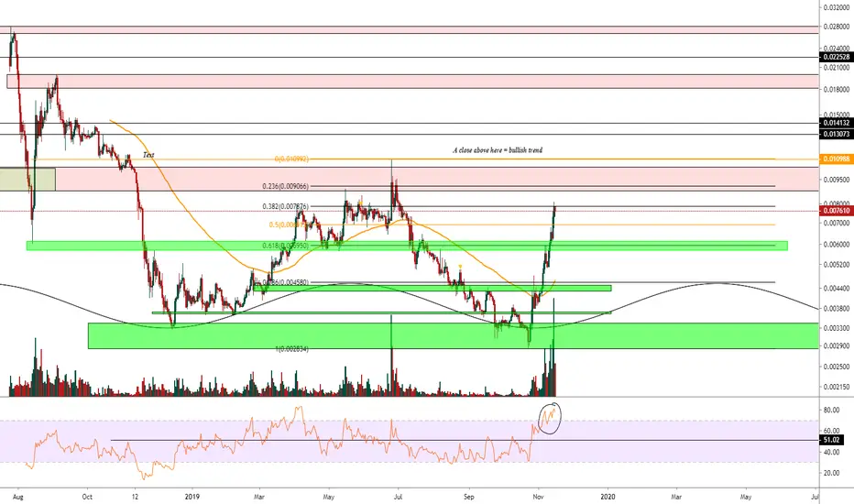Screen dimensions: 854x504
Task: Click the 80.00 RSI axis tick
Action: coord(831,411)
